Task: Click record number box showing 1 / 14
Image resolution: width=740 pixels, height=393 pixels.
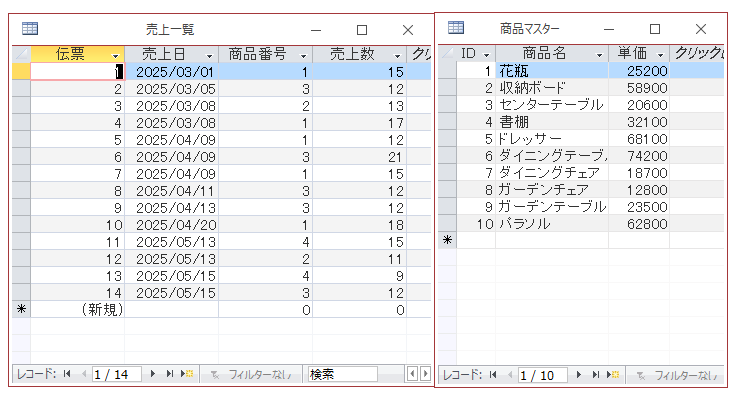Action: [x=117, y=374]
